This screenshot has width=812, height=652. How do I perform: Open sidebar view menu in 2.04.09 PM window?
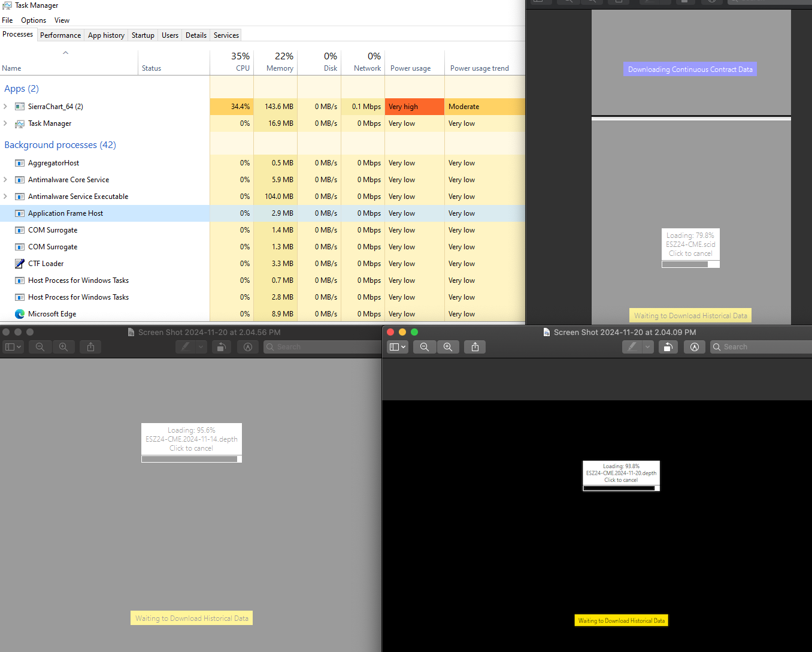(398, 347)
